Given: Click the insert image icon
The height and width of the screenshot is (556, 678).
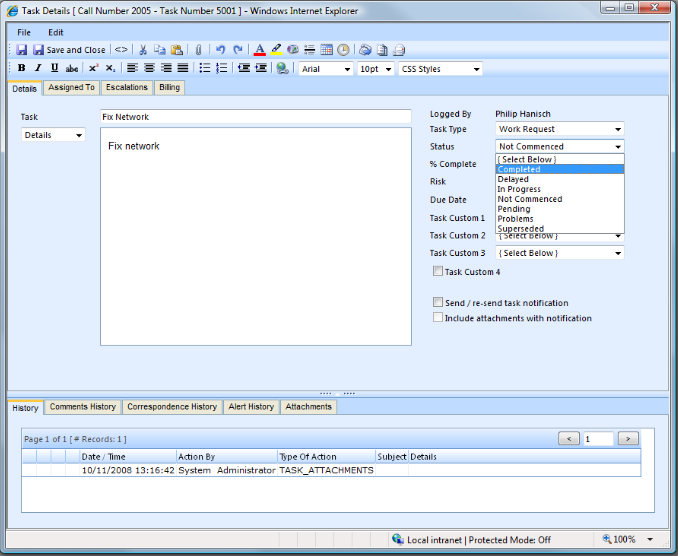Looking at the screenshot, I should click(293, 50).
